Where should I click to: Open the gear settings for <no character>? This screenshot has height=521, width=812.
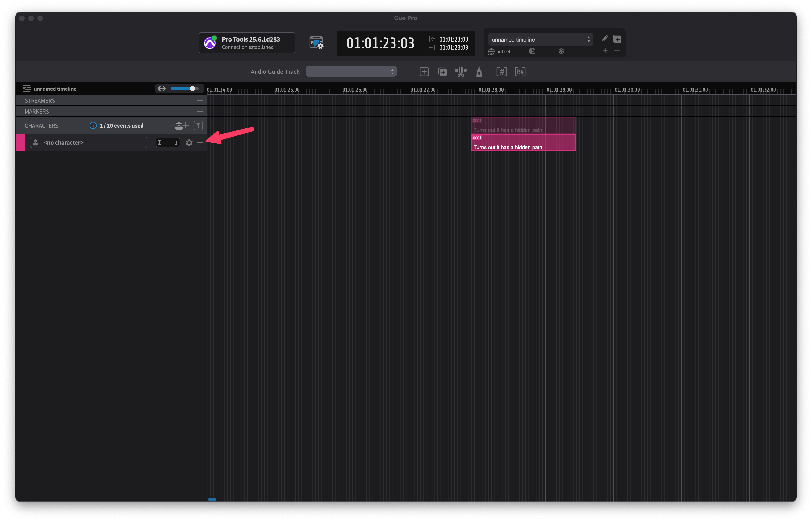[189, 143]
